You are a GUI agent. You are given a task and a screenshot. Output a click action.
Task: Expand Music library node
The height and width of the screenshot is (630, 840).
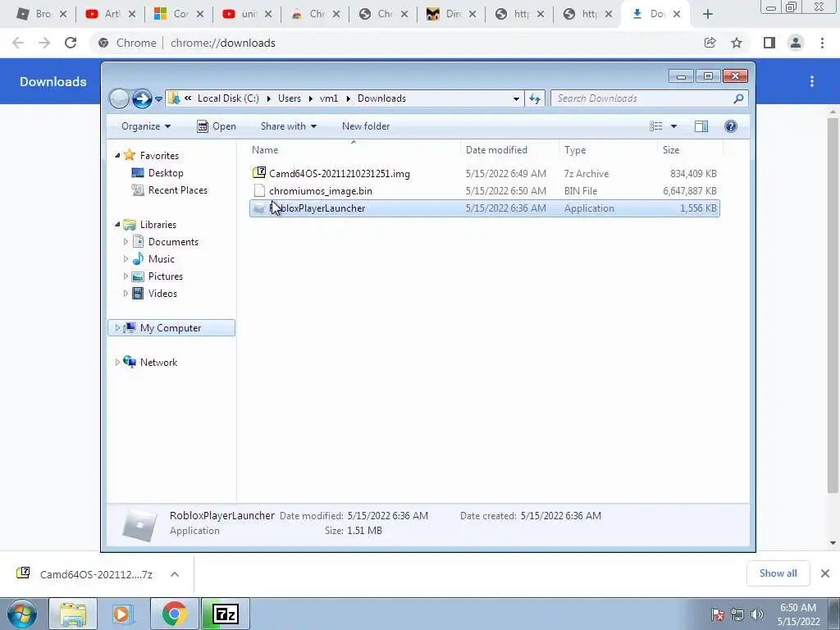[126, 258]
